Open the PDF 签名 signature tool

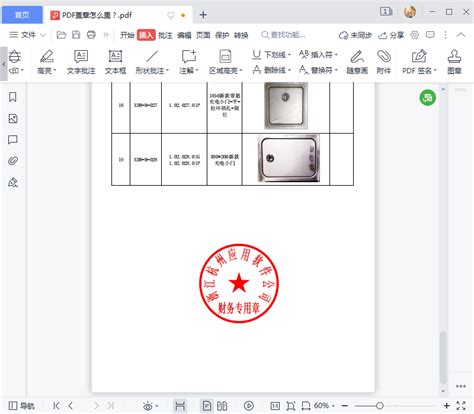click(419, 62)
